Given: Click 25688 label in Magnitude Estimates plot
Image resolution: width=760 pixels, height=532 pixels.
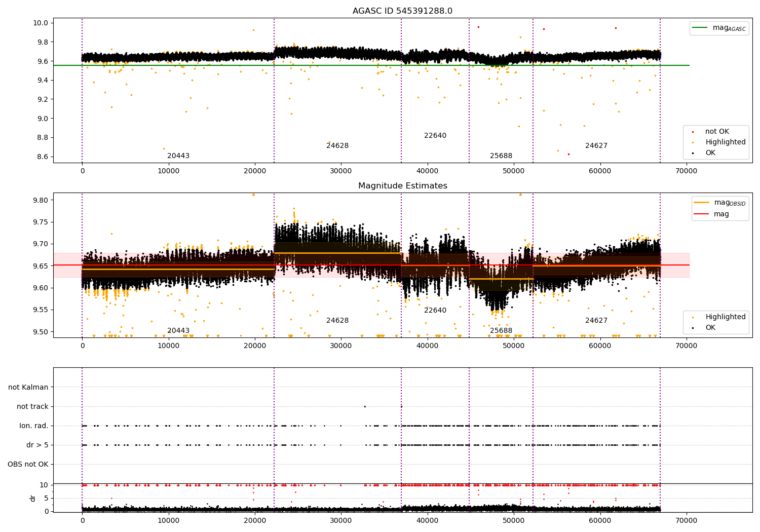Looking at the screenshot, I should coord(501,330).
